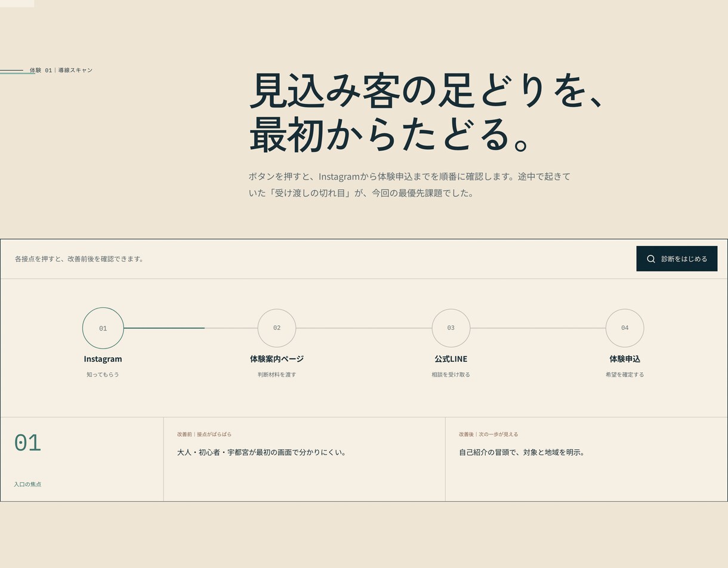Click the 改善後｜次の一歩が見える heading
728x568 pixels.
click(x=489, y=434)
